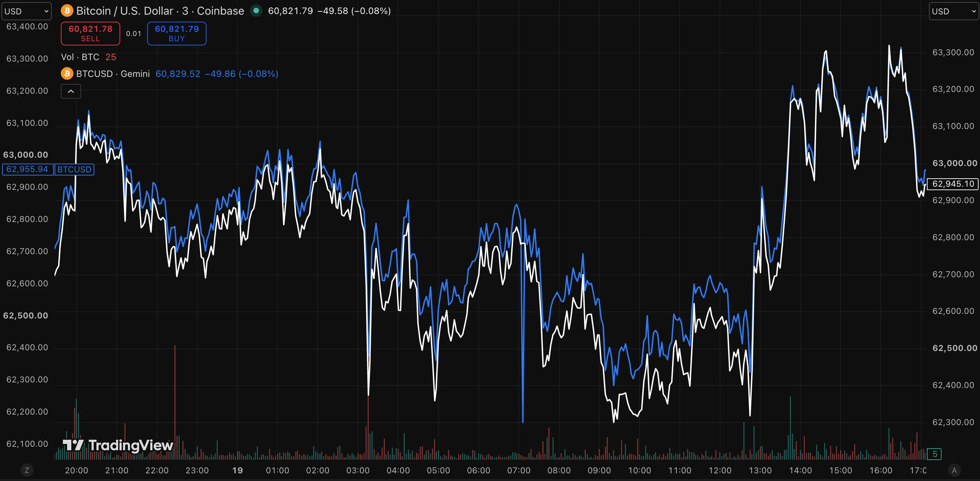Click the TradingView logo
Image resolution: width=980 pixels, height=481 pixels.
pyautogui.click(x=117, y=445)
